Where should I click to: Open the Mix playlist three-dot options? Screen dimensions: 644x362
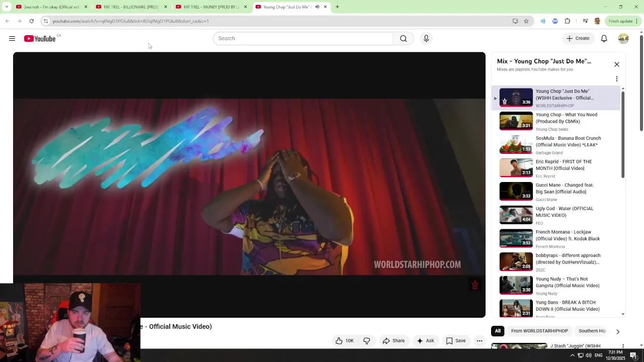click(617, 79)
